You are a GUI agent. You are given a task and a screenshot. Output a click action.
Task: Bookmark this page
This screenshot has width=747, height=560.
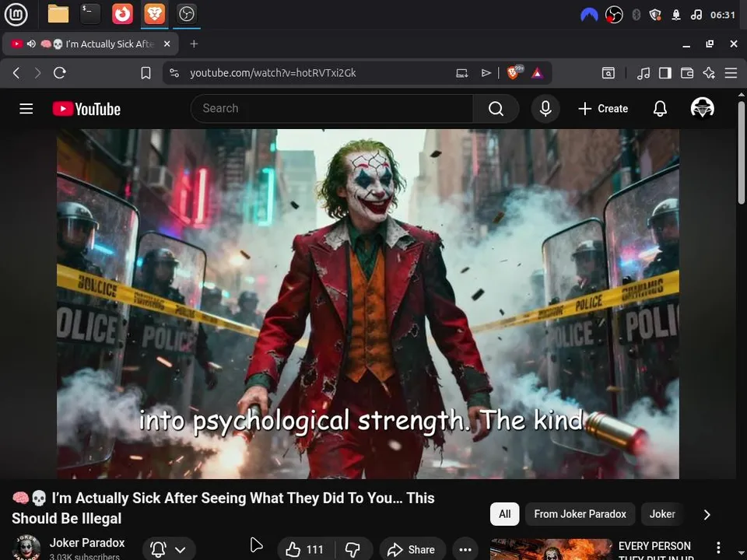pyautogui.click(x=146, y=73)
